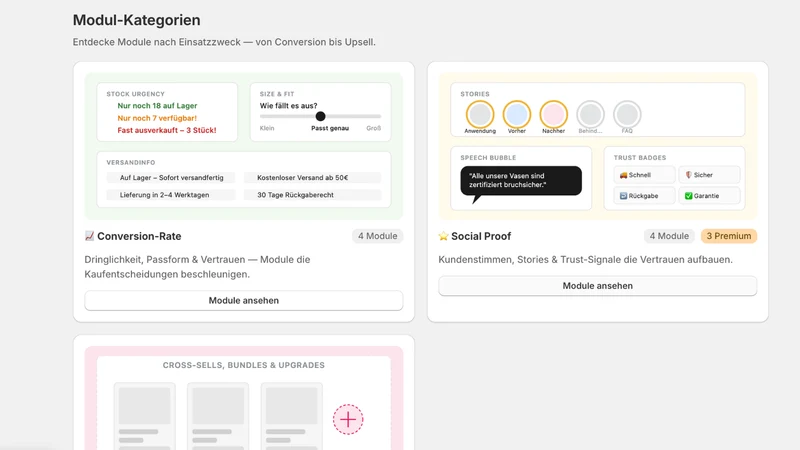Click 'Fast ausverkauft – 3 Stück!' text

tap(167, 130)
